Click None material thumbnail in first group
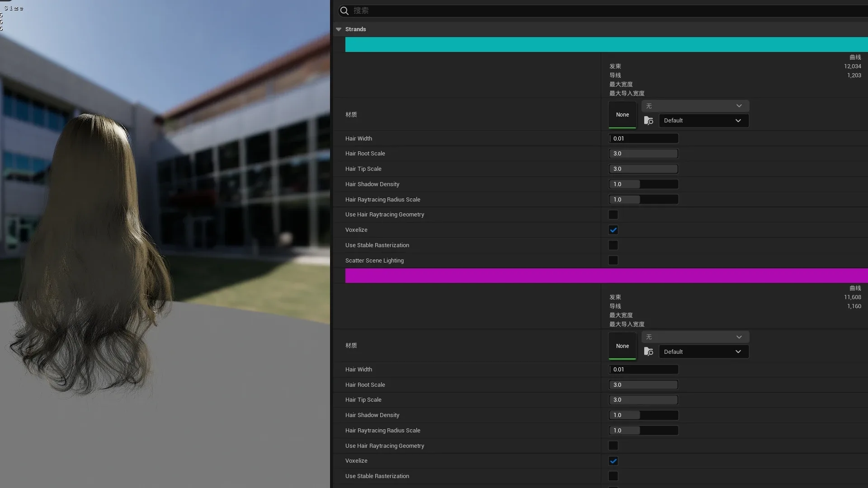The image size is (868, 488). pyautogui.click(x=622, y=115)
